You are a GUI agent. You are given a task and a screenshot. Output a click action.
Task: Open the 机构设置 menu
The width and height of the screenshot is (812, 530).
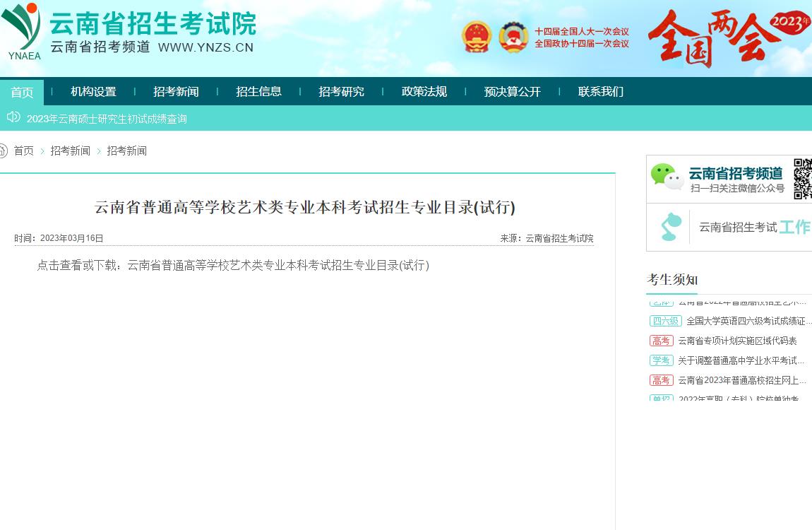(93, 92)
